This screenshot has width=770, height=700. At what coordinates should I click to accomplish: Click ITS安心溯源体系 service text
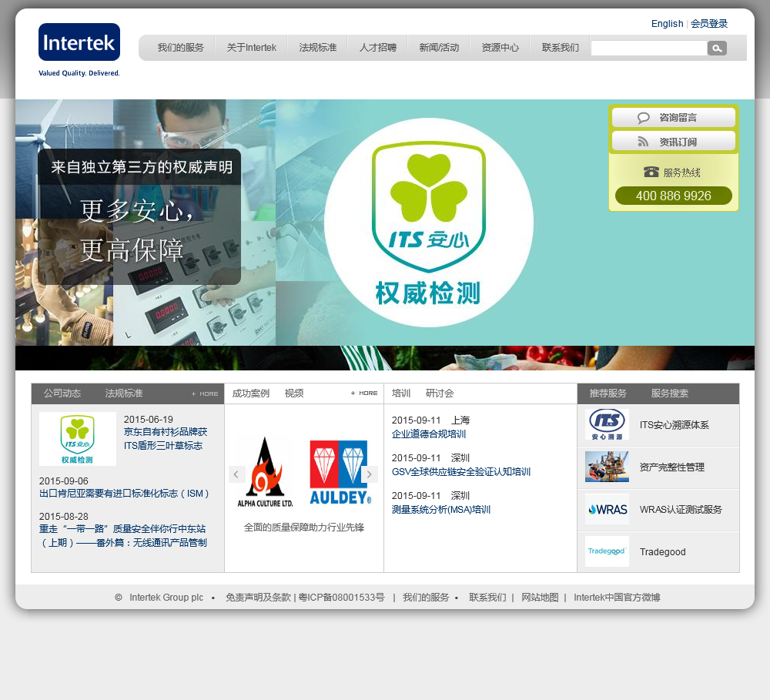(675, 425)
